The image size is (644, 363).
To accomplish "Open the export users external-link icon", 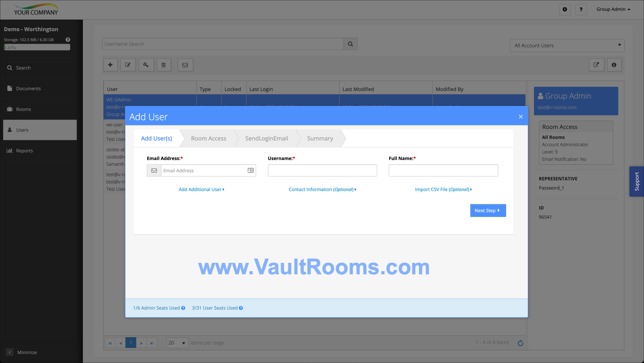I will point(596,65).
